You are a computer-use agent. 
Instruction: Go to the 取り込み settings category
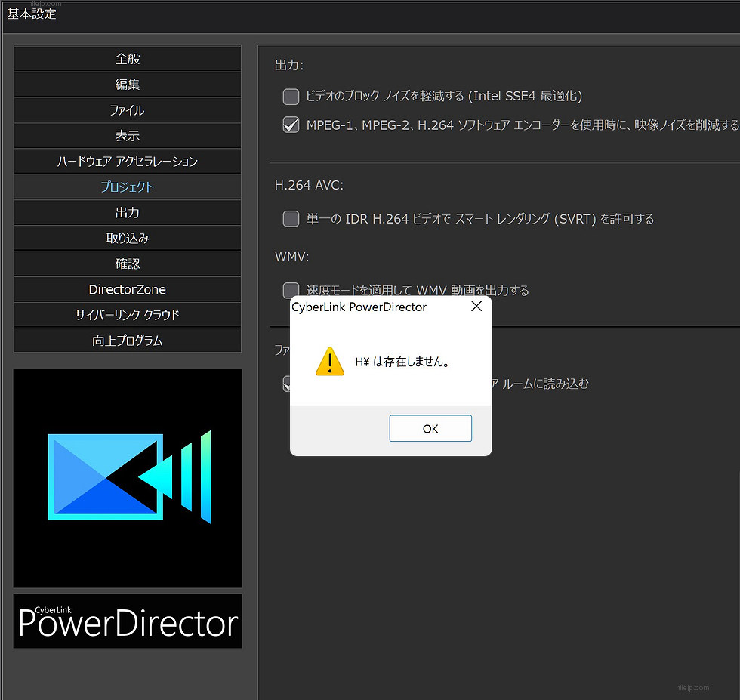pos(128,238)
